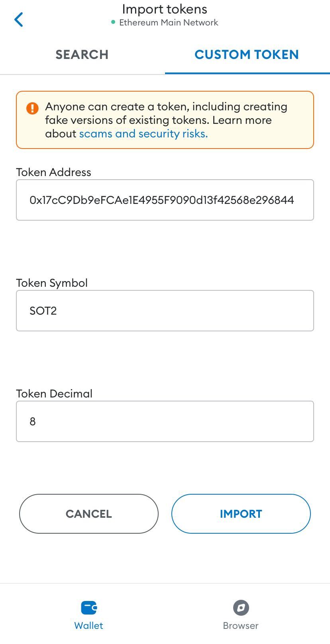Click the Token Address label text
The image size is (330, 644).
click(x=54, y=172)
